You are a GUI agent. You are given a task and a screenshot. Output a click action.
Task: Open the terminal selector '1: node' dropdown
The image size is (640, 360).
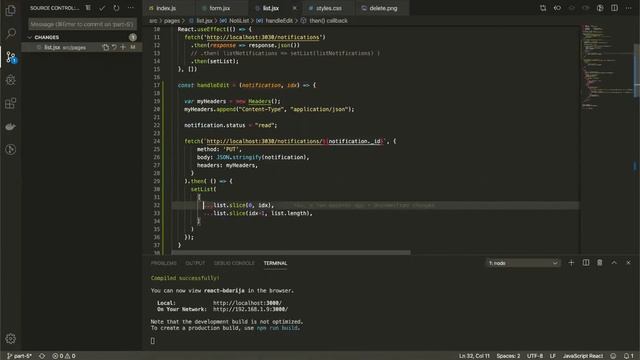[x=523, y=263]
